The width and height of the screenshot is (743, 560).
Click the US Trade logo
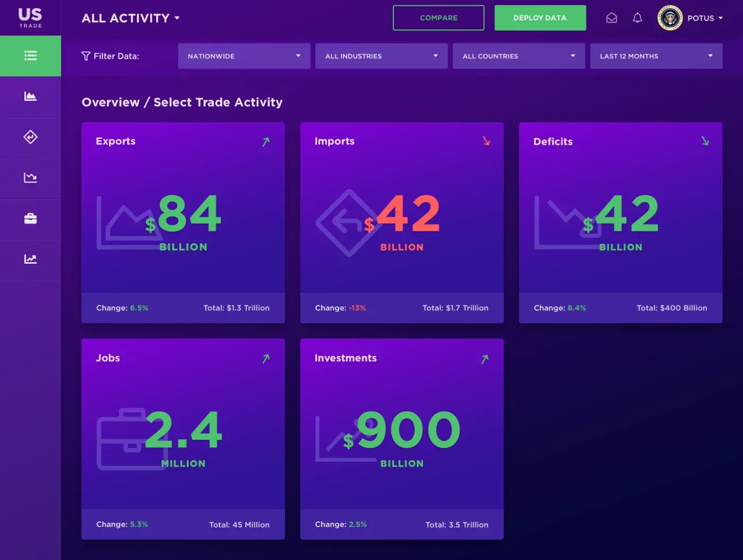tap(30, 18)
